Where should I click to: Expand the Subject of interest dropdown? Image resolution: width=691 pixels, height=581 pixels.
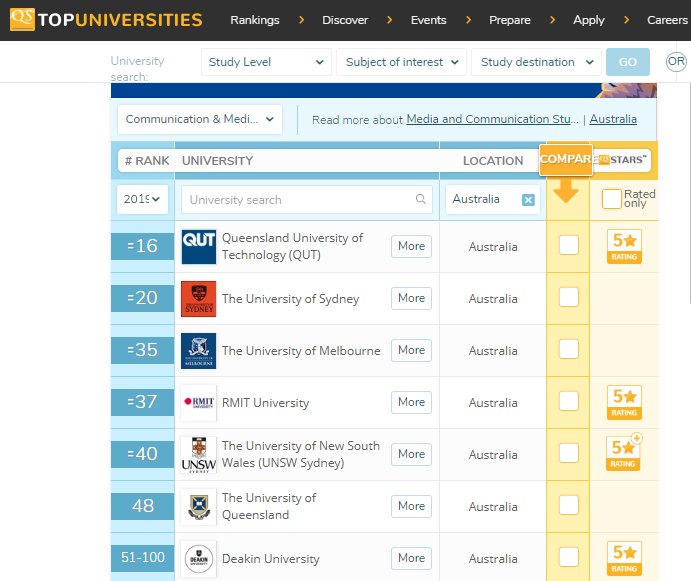[x=401, y=62]
